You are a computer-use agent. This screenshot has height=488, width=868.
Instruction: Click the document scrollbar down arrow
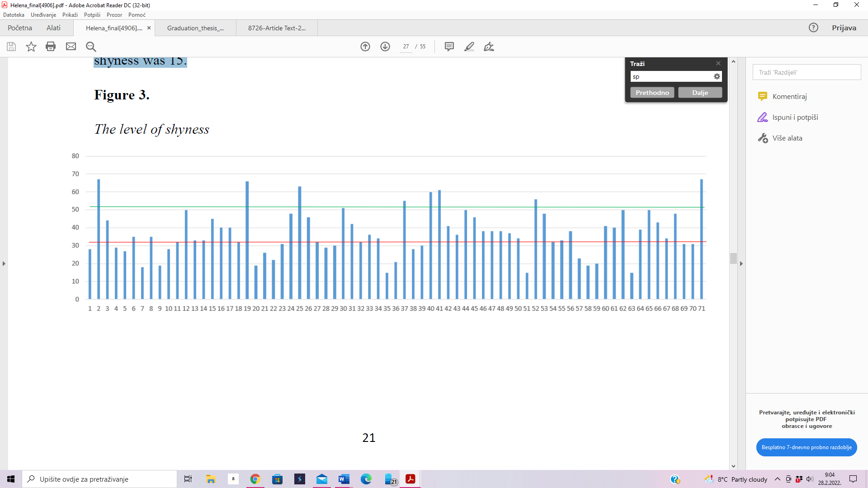[x=733, y=466]
